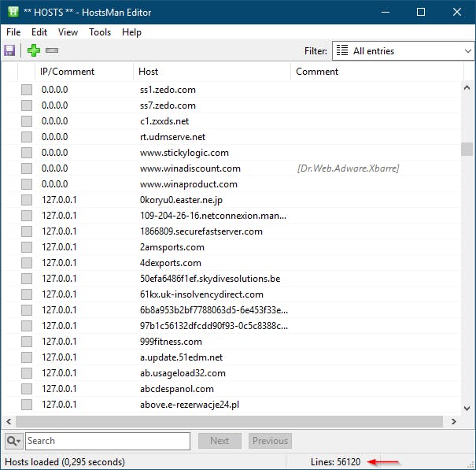The image size is (476, 470).
Task: Click the HostsMan app icon in title bar
Action: click(13, 12)
